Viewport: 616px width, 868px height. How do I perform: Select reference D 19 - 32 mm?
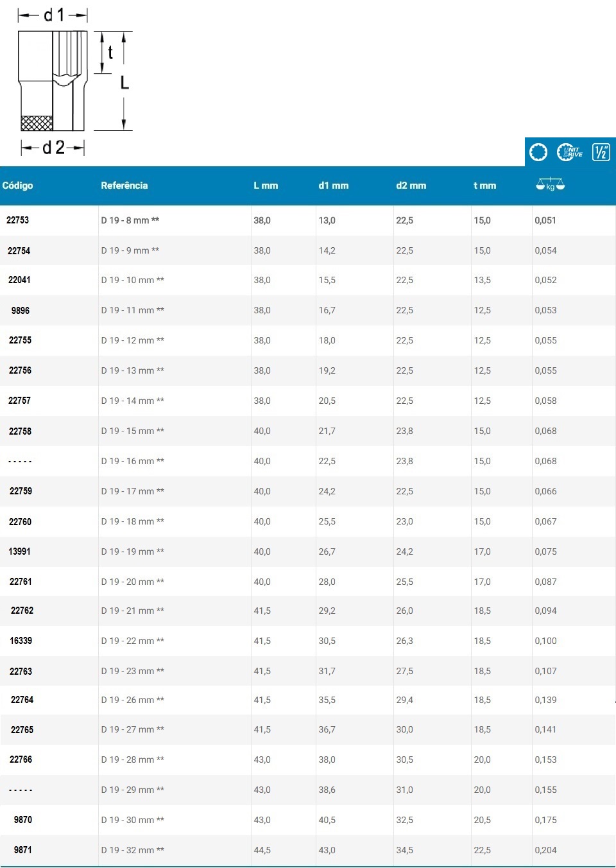click(132, 850)
